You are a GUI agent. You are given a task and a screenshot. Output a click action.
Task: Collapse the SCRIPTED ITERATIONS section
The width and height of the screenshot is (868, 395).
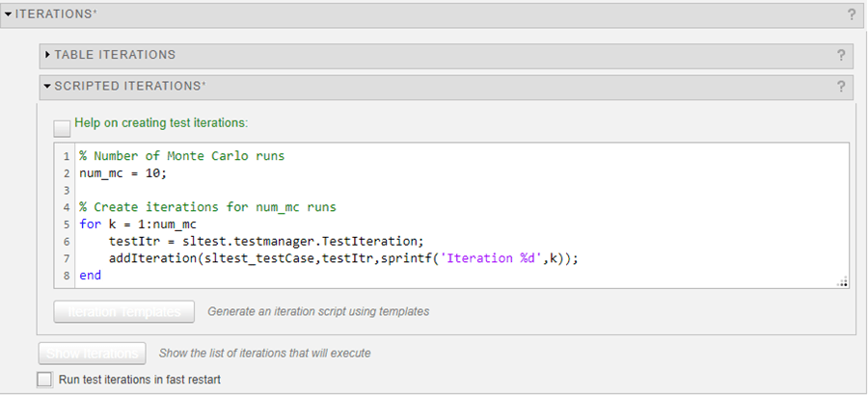tap(47, 86)
